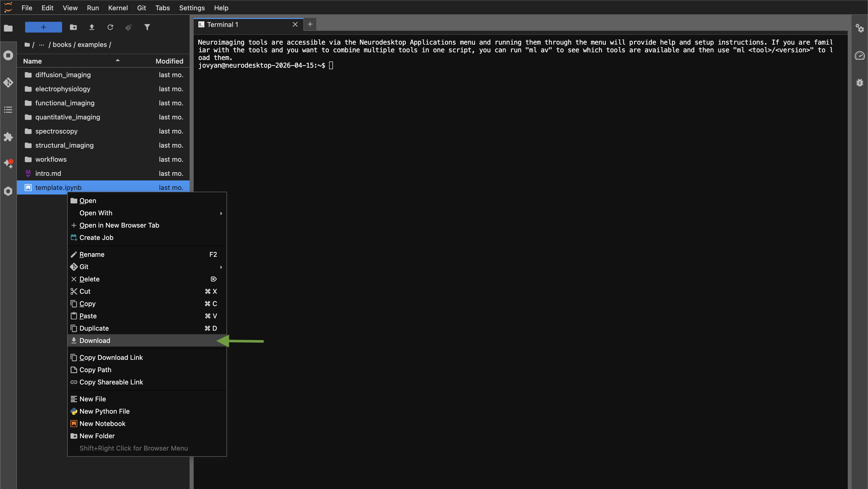The height and width of the screenshot is (489, 868).
Task: Toggle Name column sort order
Action: [32, 61]
